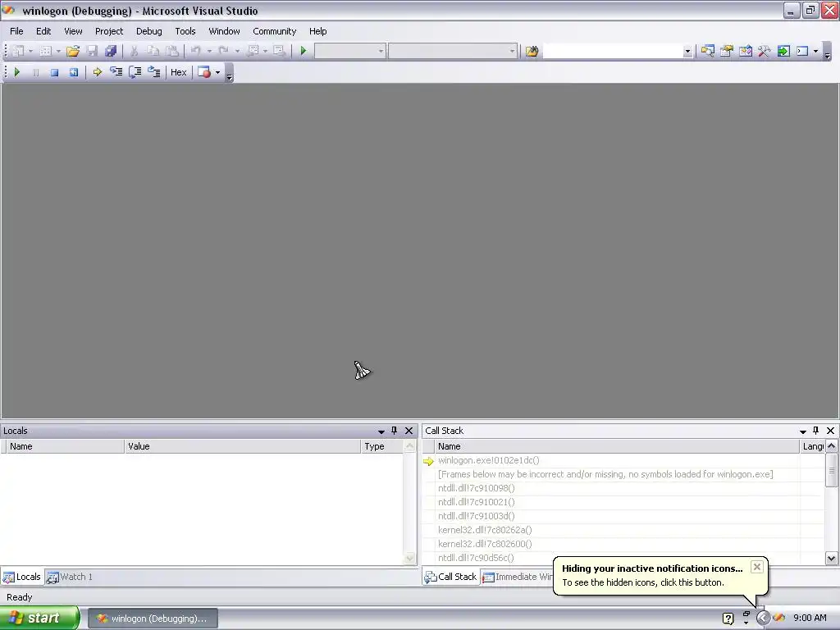Open the View menu
The width and height of the screenshot is (840, 630).
[x=73, y=31]
